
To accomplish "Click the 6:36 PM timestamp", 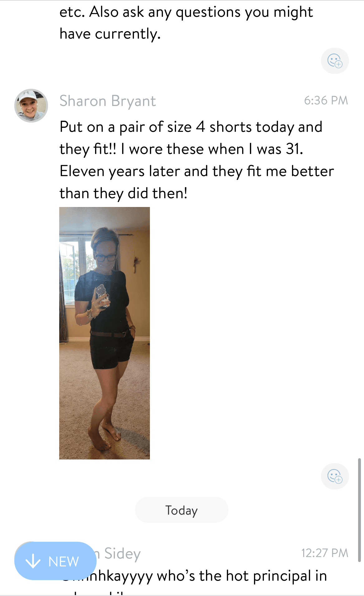I will point(326,100).
